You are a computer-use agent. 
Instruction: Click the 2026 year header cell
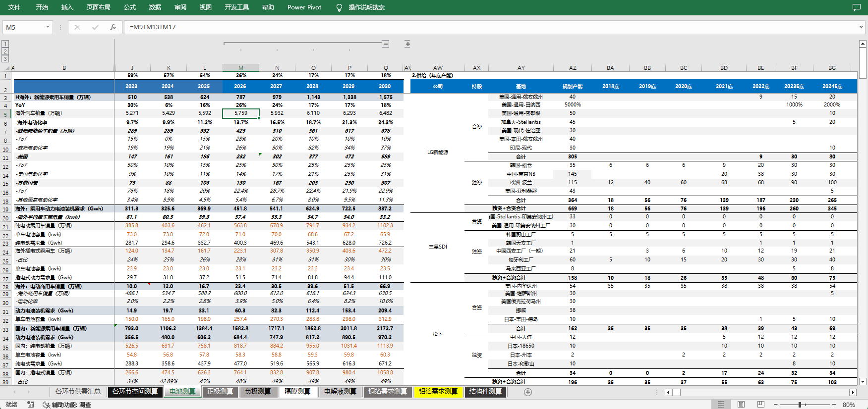tap(241, 86)
